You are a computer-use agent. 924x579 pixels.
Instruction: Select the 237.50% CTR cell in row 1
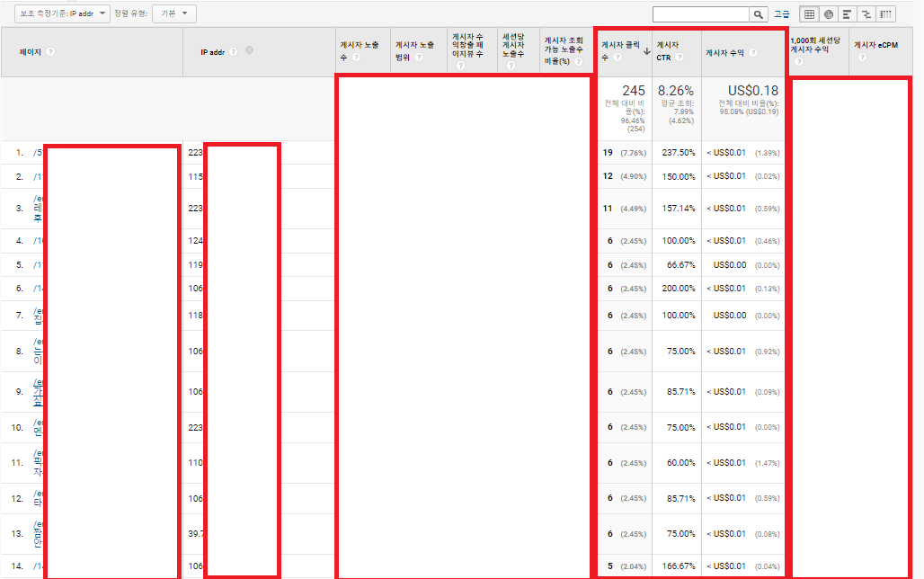coord(679,152)
